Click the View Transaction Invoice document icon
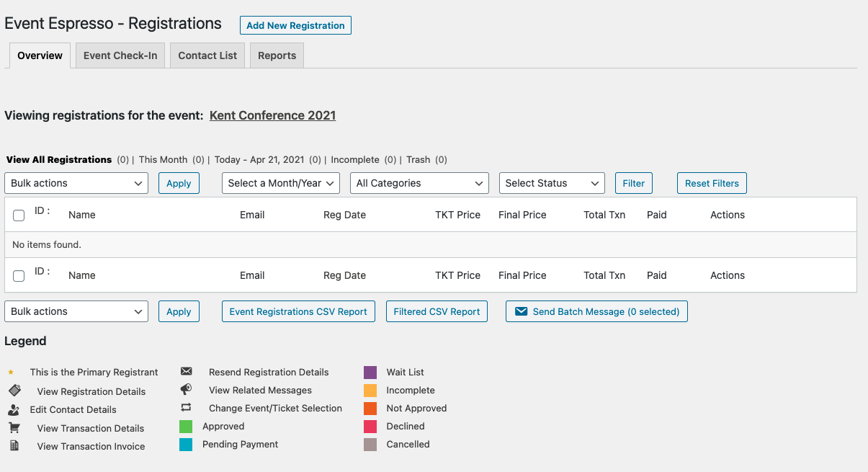The image size is (868, 472). point(14,445)
